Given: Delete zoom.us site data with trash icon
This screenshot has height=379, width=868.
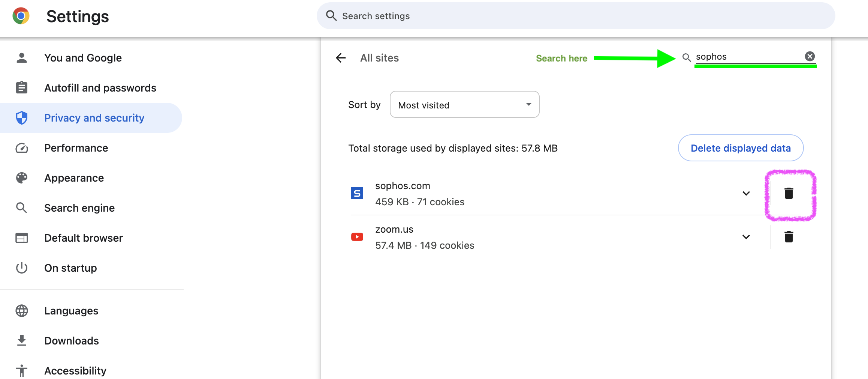Looking at the screenshot, I should tap(789, 237).
